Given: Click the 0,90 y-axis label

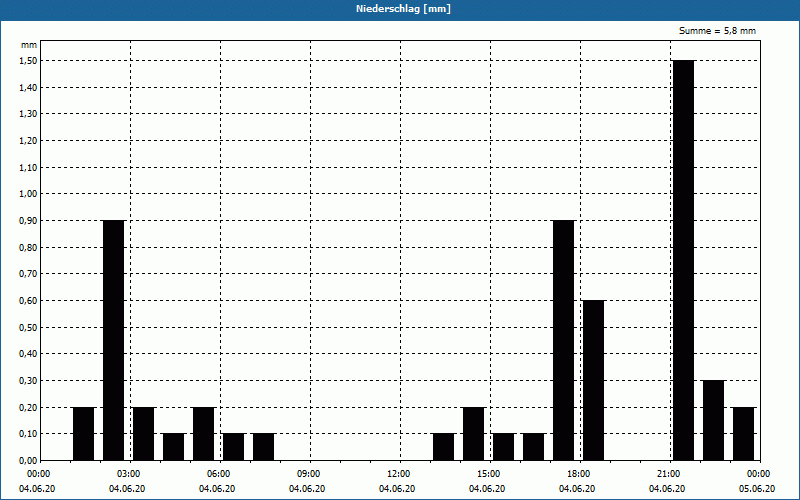Looking at the screenshot, I should coord(28,221).
